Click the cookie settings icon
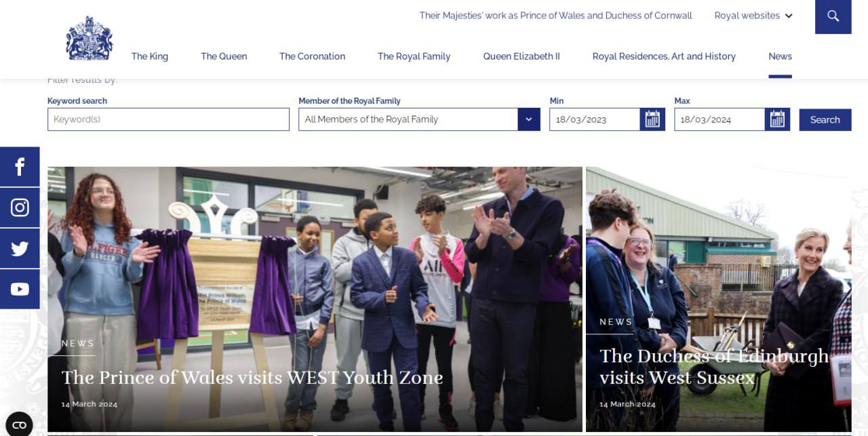The image size is (868, 436). click(19, 424)
